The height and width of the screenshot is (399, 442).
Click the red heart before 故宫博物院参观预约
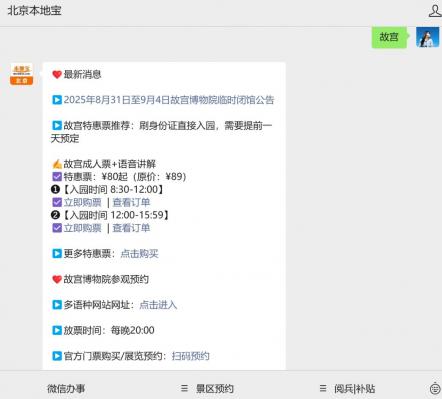tap(57, 279)
